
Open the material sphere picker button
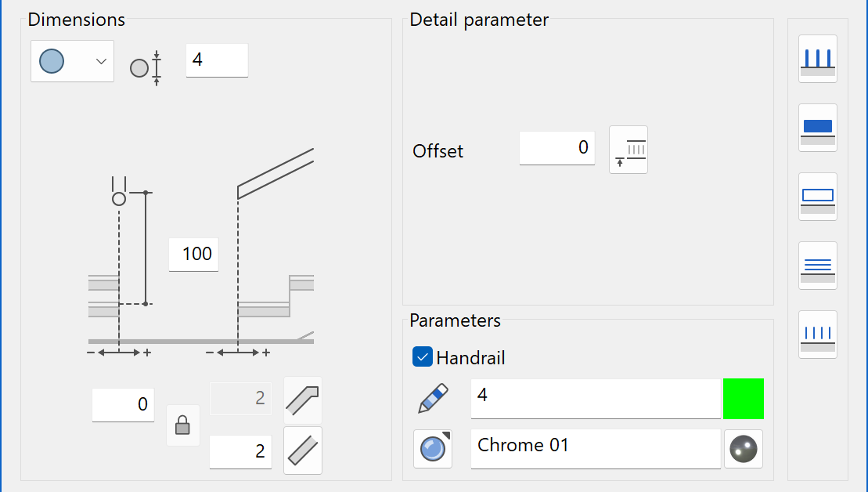click(x=433, y=449)
